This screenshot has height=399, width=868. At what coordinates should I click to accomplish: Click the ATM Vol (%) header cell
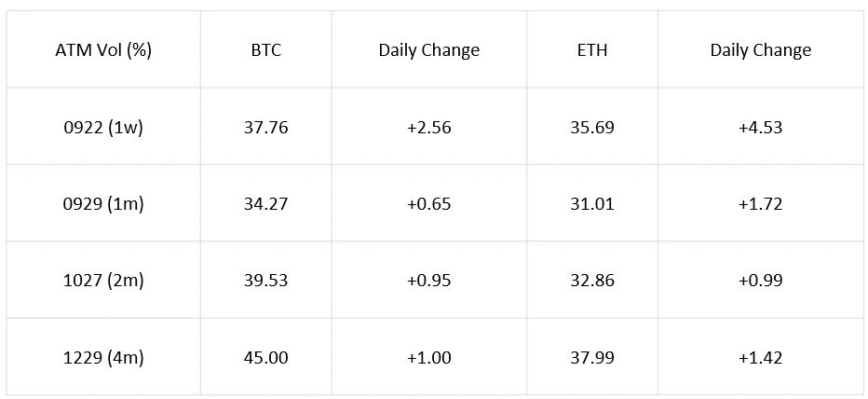pyautogui.click(x=103, y=50)
